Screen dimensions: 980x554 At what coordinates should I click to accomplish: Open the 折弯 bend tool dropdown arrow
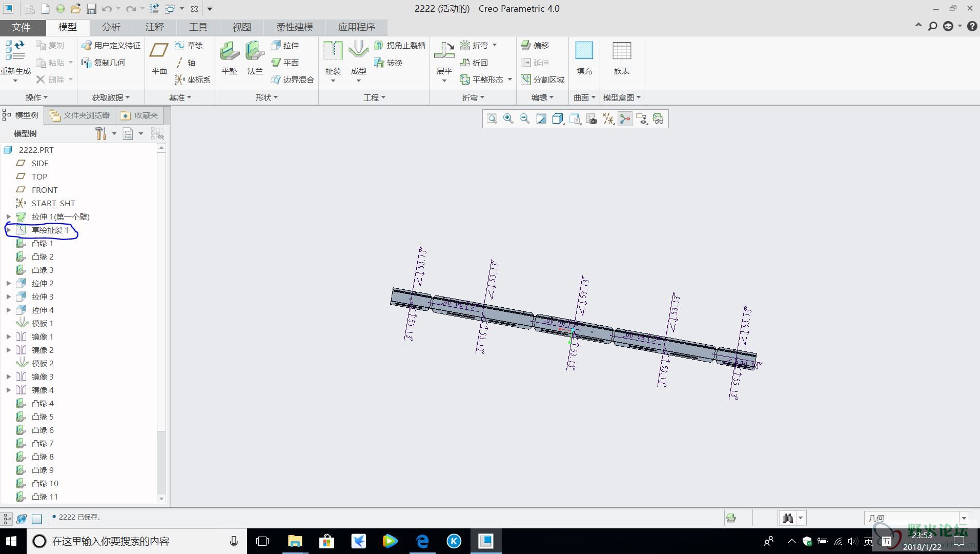(495, 45)
